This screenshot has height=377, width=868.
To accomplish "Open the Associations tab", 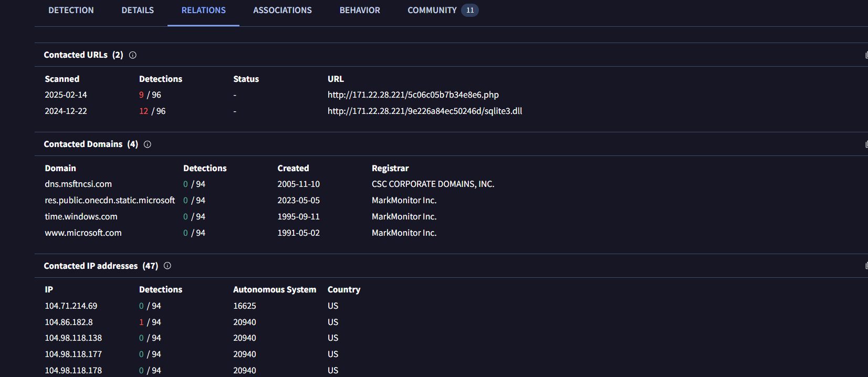I will click(283, 11).
